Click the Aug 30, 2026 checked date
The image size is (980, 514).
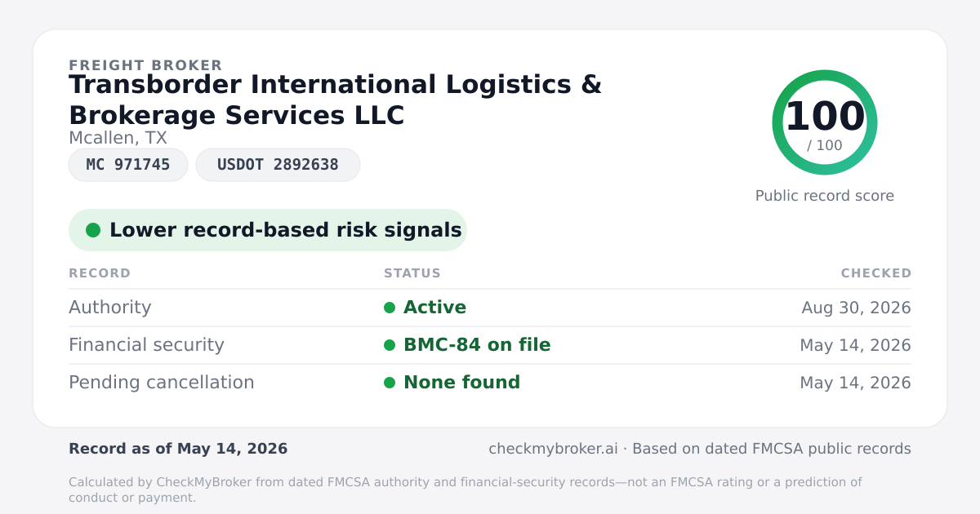point(856,308)
